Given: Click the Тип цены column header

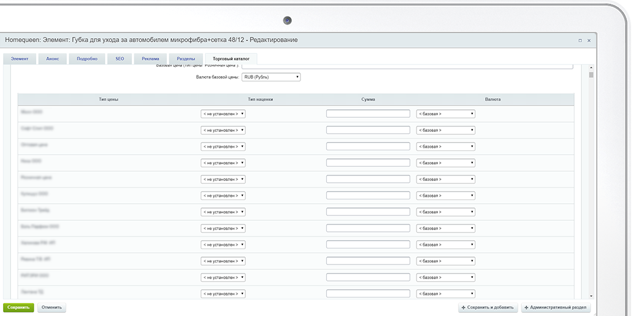Looking at the screenshot, I should click(x=109, y=99).
